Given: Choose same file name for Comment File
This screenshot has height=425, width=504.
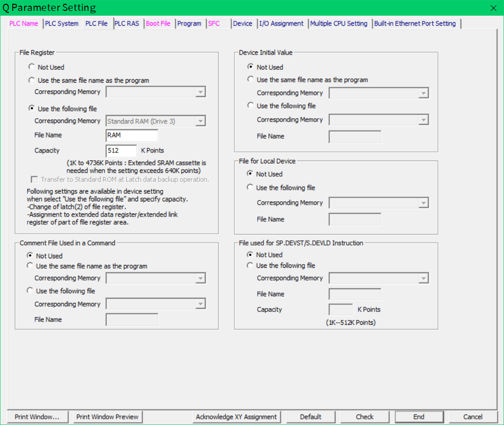Looking at the screenshot, I should (x=30, y=266).
